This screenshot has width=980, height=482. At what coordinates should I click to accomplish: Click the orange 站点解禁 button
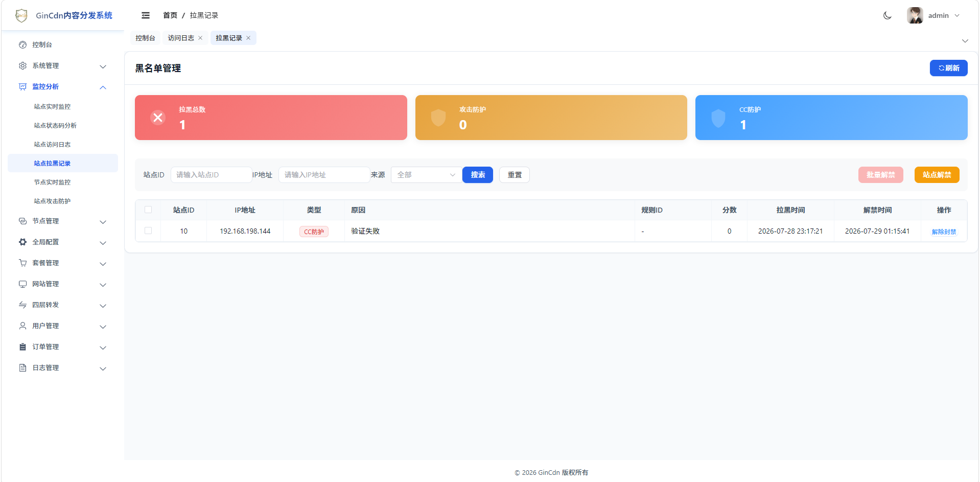(937, 175)
